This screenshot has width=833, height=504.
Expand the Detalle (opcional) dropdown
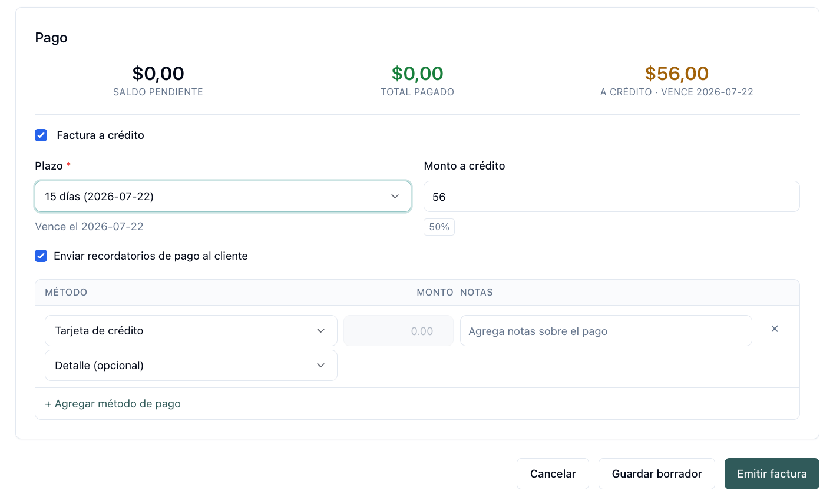pos(191,366)
